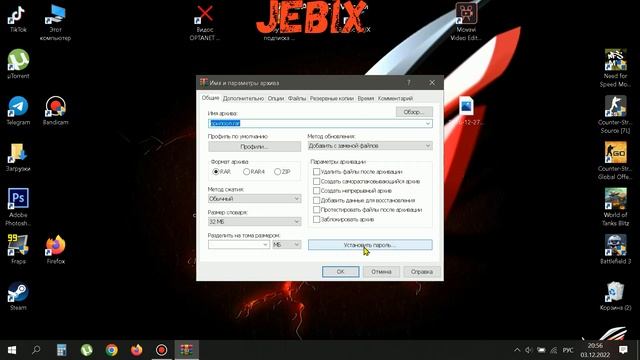Switch to the Комментарий tab
Viewport: 640px width, 360px height.
[395, 98]
